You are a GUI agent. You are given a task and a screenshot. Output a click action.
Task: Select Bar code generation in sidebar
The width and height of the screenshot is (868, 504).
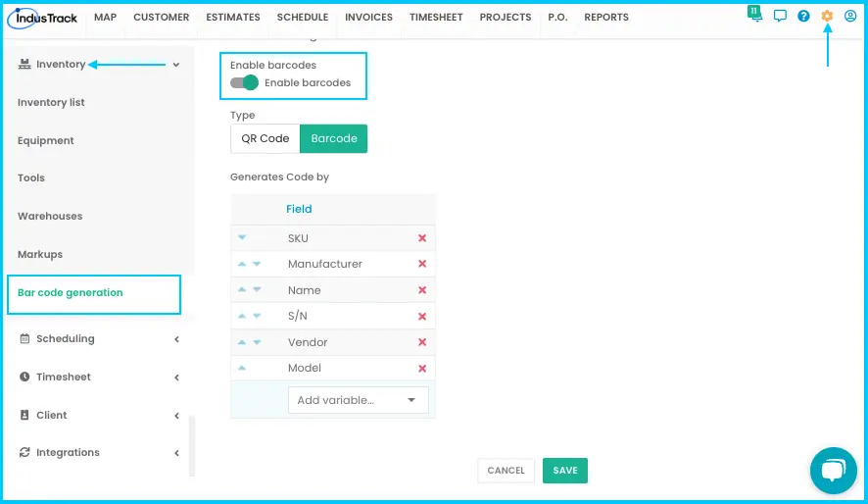[x=71, y=292]
